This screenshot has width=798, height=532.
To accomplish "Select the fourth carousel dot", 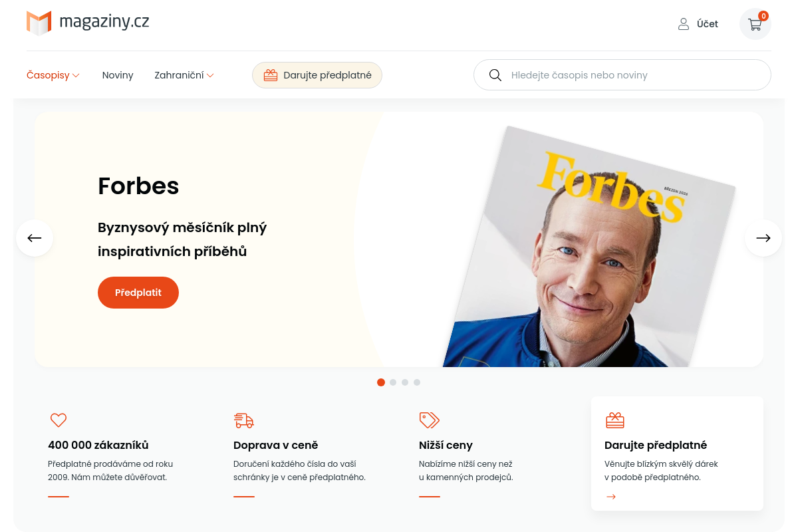I will (417, 382).
